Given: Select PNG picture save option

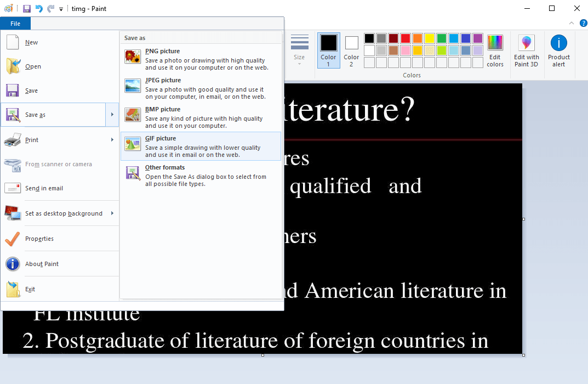Looking at the screenshot, I should click(x=201, y=59).
